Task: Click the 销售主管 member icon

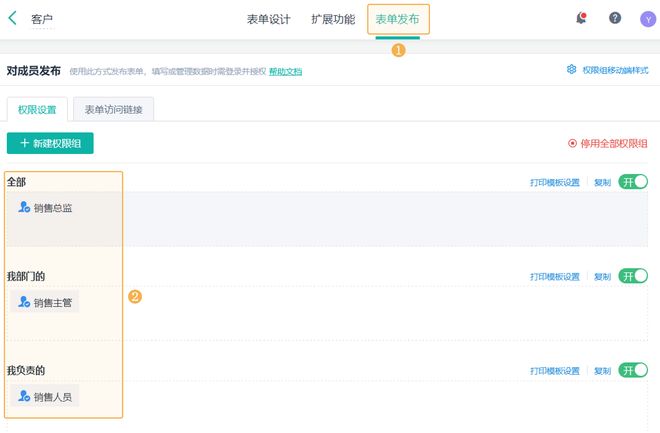Action: pos(24,302)
